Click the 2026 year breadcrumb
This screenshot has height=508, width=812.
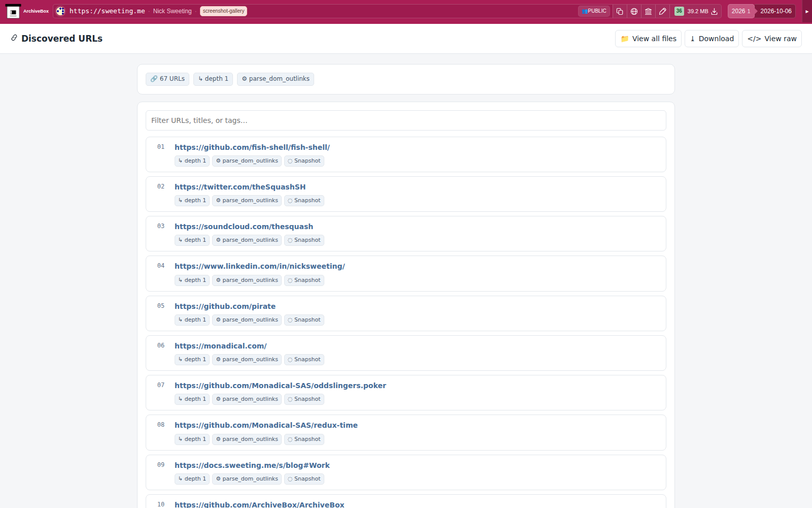point(740,11)
